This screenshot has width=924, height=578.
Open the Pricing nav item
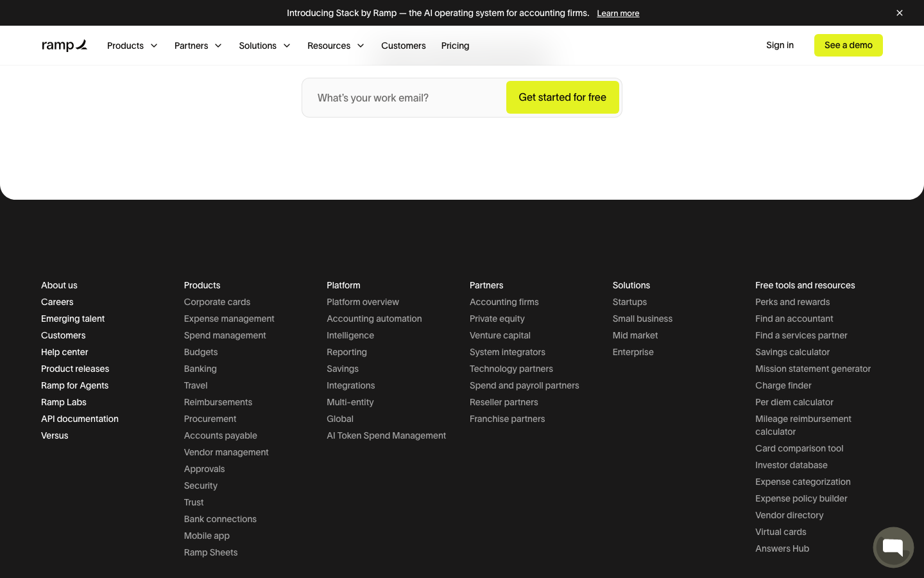[455, 46]
